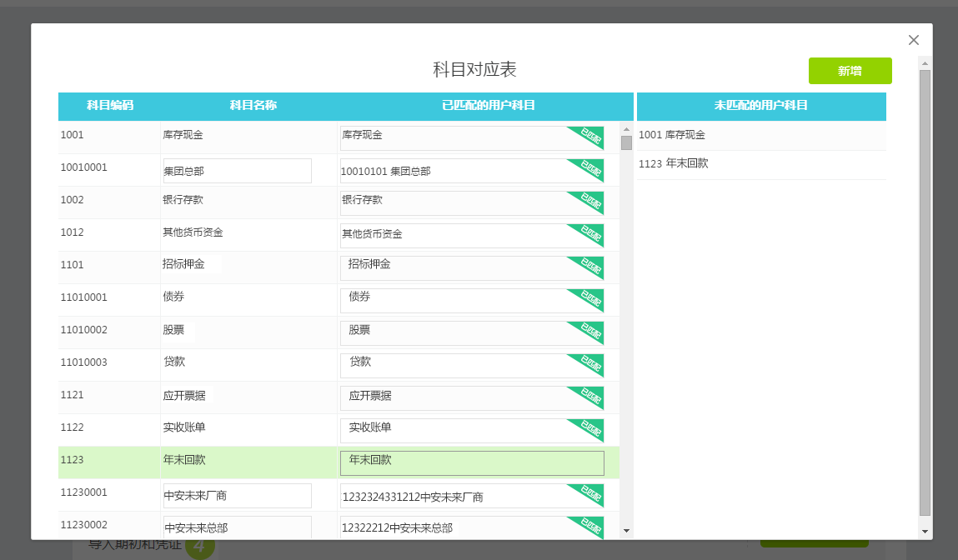958x560 pixels.
Task: Edit the 集团总部 name field in row 10010001
Action: 237,171
